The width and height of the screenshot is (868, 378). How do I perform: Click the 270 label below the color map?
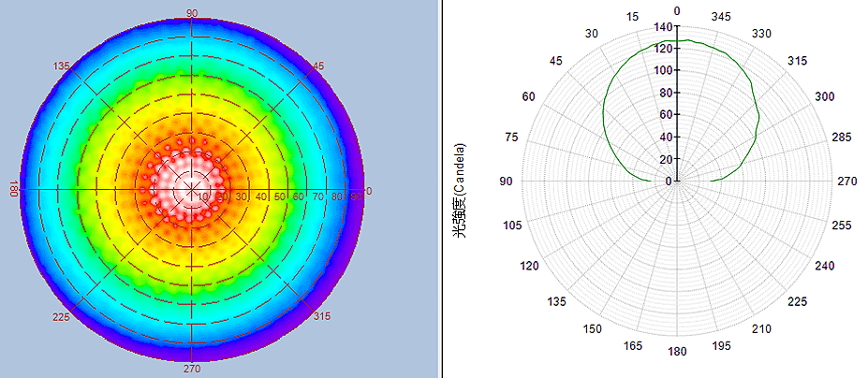pos(192,369)
